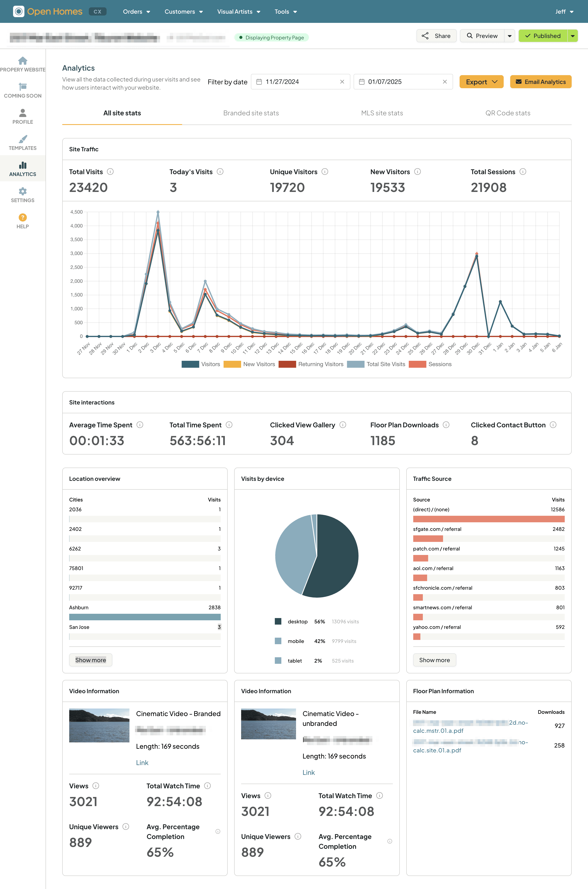
Task: Open Templates paintbrush icon
Action: coord(22,139)
